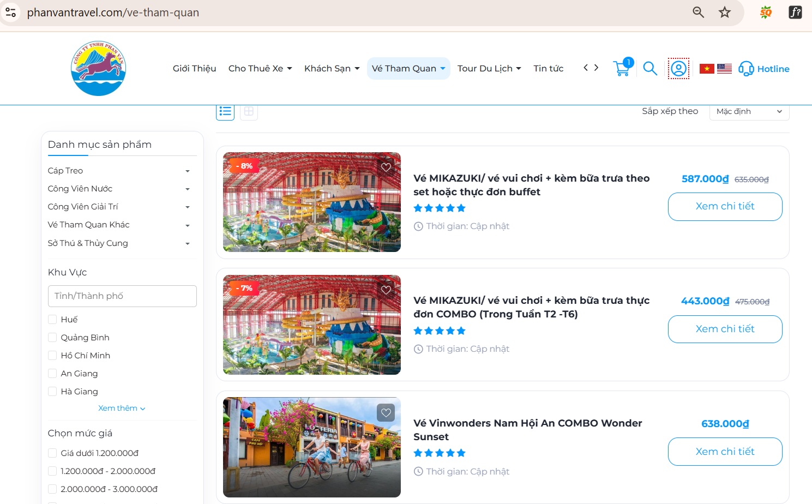This screenshot has width=812, height=504.
Task: Click the Hotline phone icon
Action: point(745,69)
